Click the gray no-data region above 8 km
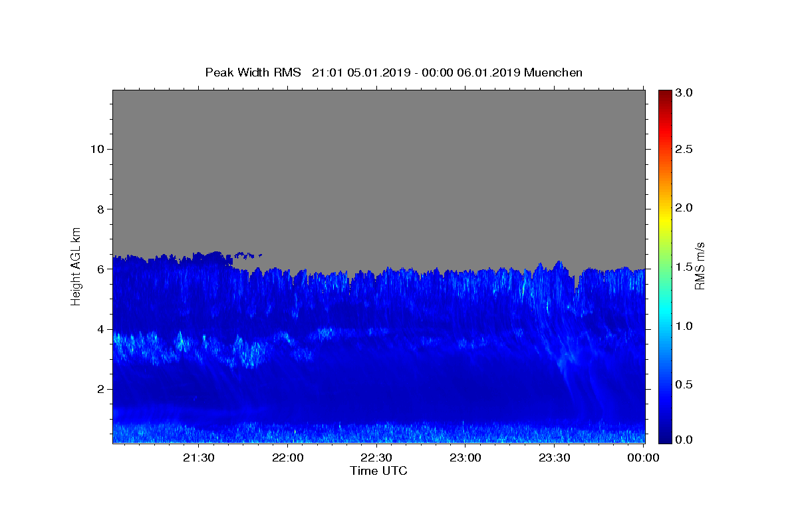The height and width of the screenshot is (532, 798). (379, 150)
